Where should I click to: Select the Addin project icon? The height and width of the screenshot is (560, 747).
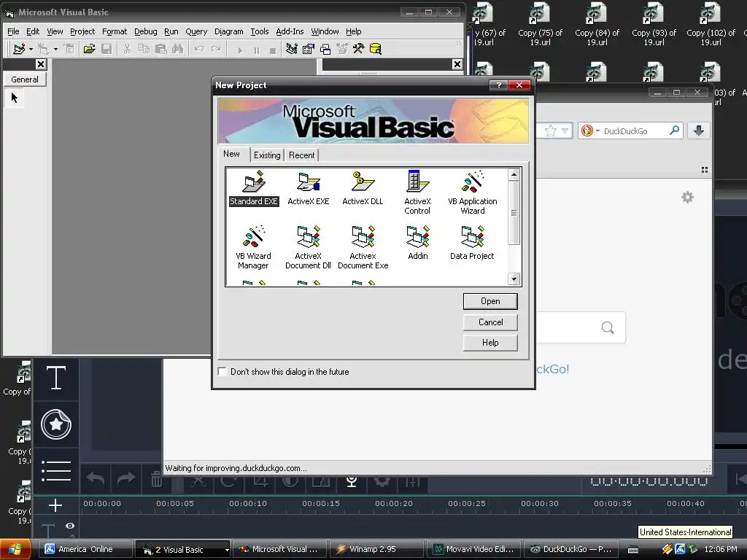(x=417, y=237)
